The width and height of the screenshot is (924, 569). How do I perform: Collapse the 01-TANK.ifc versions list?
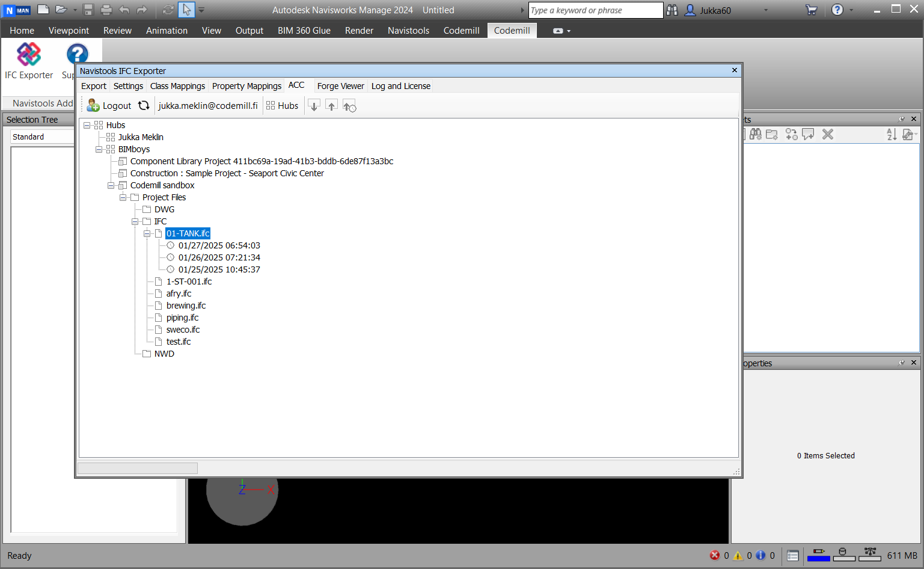pos(147,233)
